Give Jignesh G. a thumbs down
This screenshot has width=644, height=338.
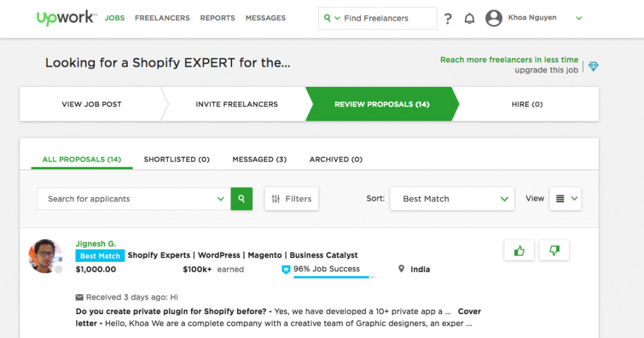click(x=554, y=251)
